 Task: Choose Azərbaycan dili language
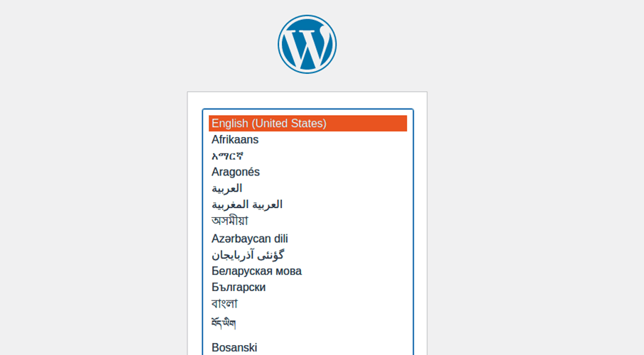coord(307,239)
